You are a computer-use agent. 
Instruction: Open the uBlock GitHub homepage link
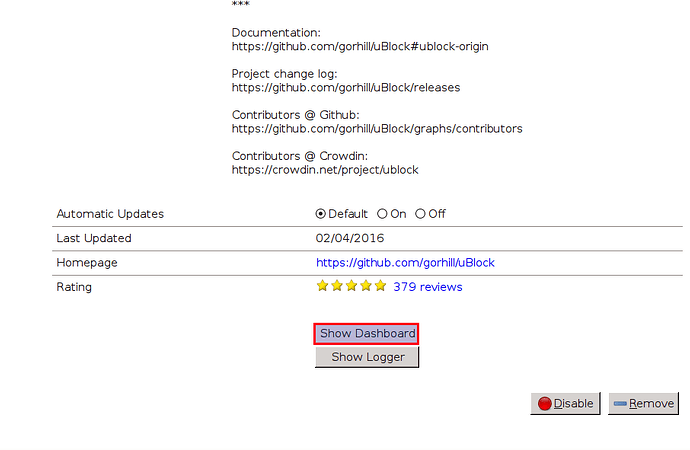pyautogui.click(x=405, y=263)
